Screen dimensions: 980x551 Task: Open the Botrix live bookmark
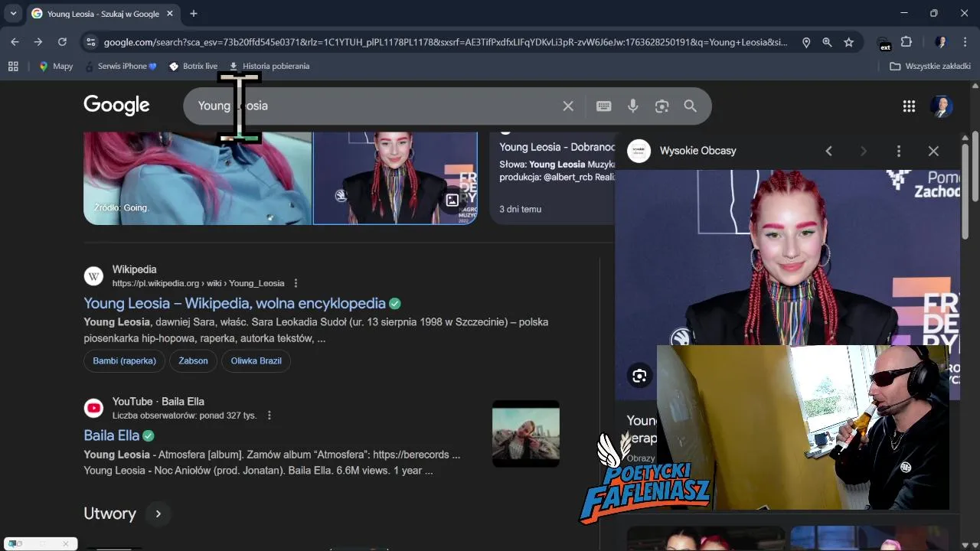(x=193, y=67)
